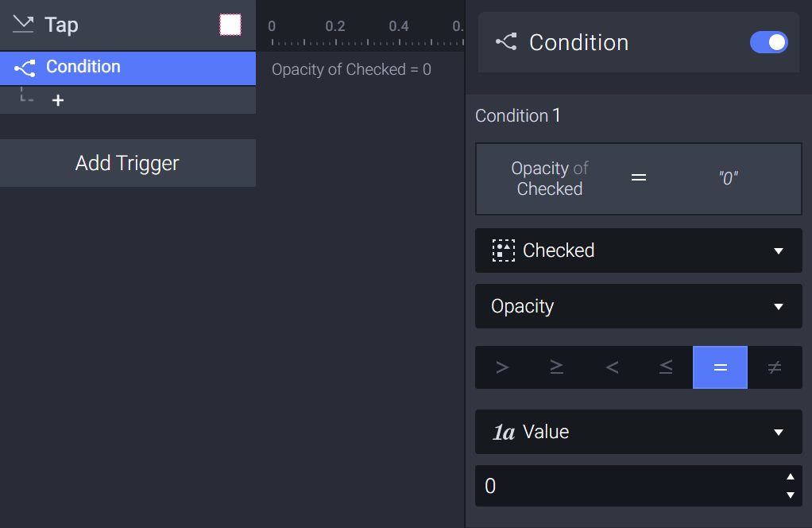Choose the not equal operator
This screenshot has height=528, width=812.
pyautogui.click(x=775, y=367)
